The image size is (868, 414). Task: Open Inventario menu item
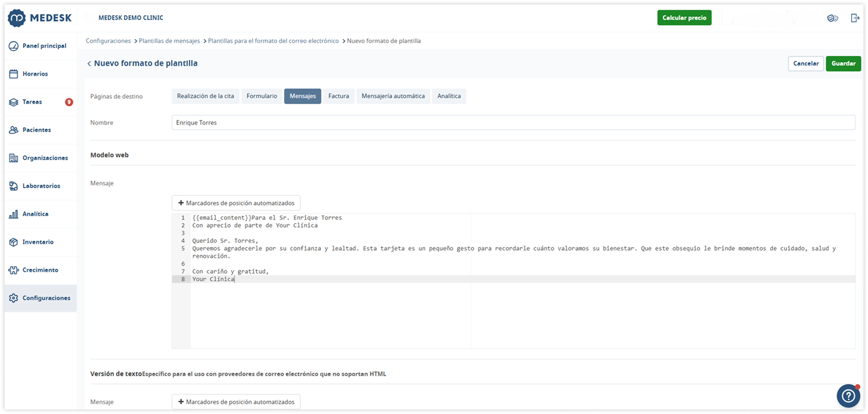[x=41, y=242]
